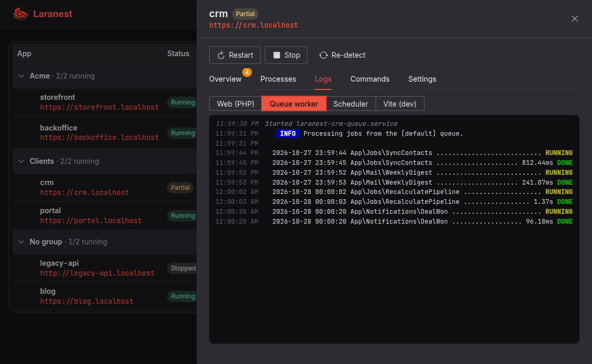
Task: Click the Stop button
Action: (x=286, y=55)
